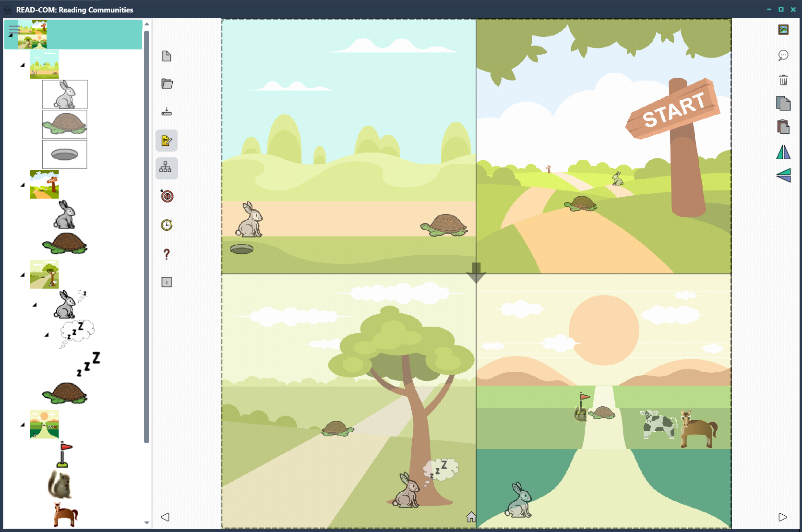Go to the previous page arrow
This screenshot has width=802, height=532.
165,517
